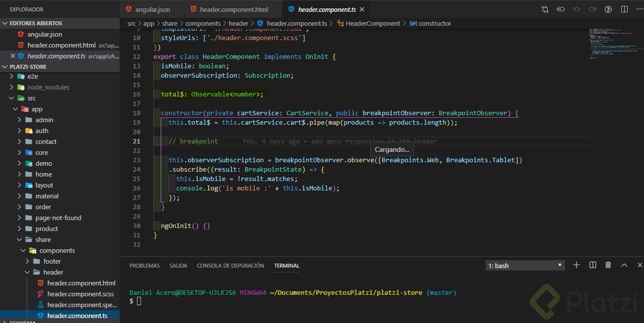Click the ngOnInit method on line 30
Screen dimensions: 644x323
click(176, 226)
